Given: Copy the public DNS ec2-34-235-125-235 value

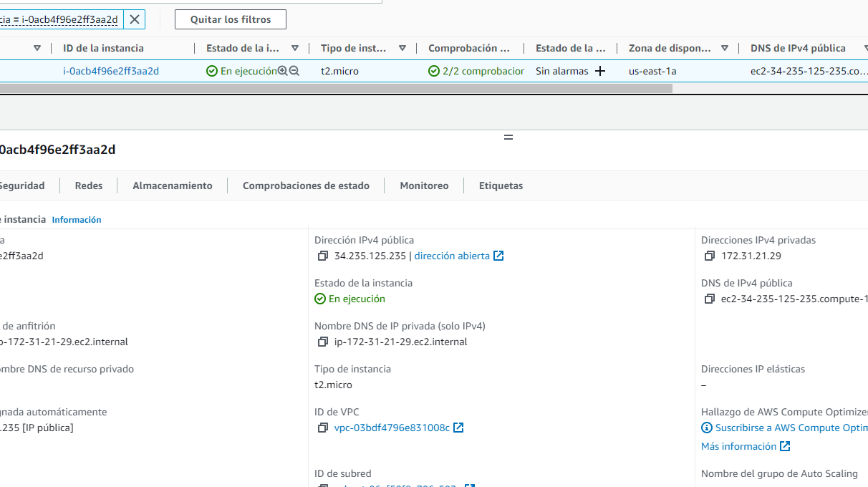Looking at the screenshot, I should click(x=710, y=299).
